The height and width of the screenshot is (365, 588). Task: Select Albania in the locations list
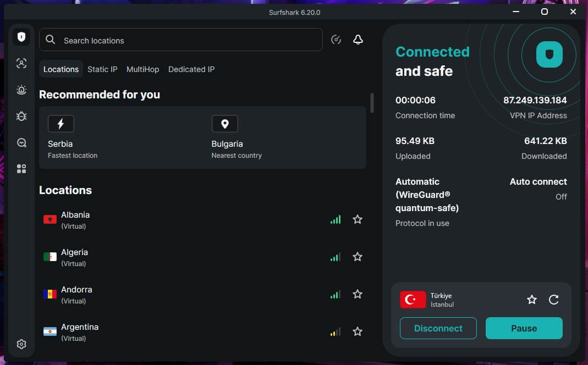tap(202, 219)
